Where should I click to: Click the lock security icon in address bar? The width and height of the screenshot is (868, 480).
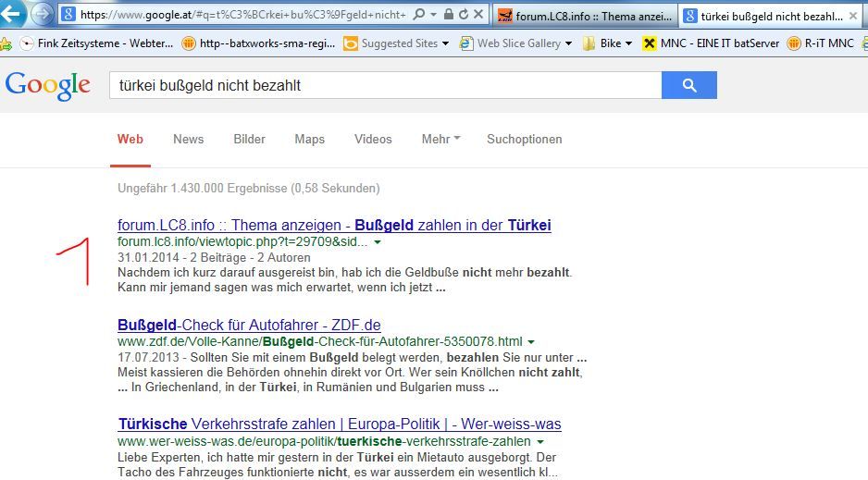448,15
